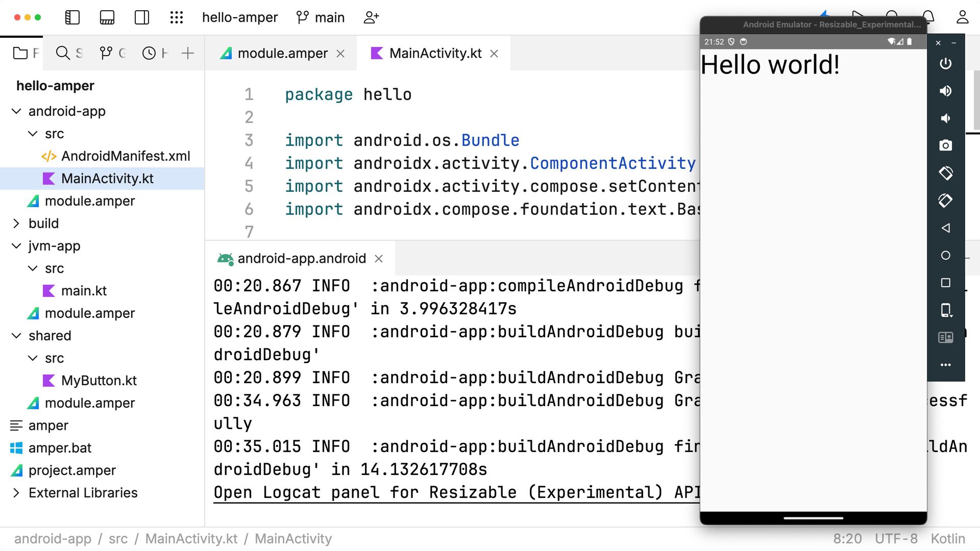Viewport: 980px width, 551px height.
Task: Open the emulator snapshots icon
Action: coord(946,337)
